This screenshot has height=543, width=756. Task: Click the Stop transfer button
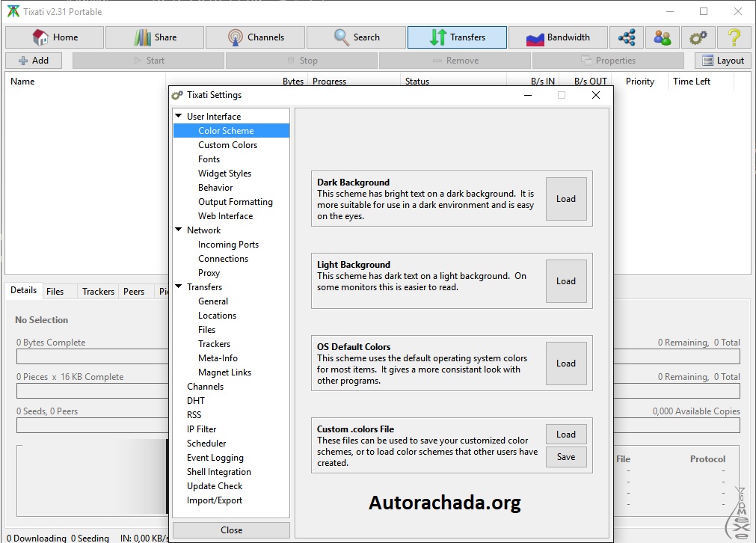point(302,61)
